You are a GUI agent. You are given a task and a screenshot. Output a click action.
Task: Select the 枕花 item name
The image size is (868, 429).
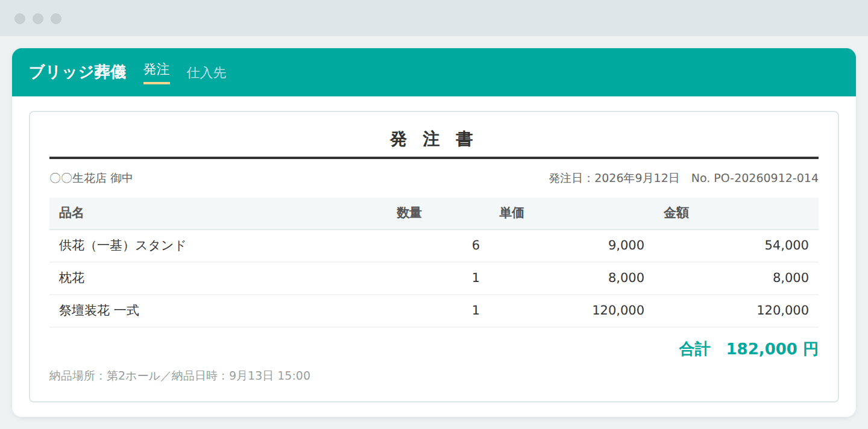(72, 278)
